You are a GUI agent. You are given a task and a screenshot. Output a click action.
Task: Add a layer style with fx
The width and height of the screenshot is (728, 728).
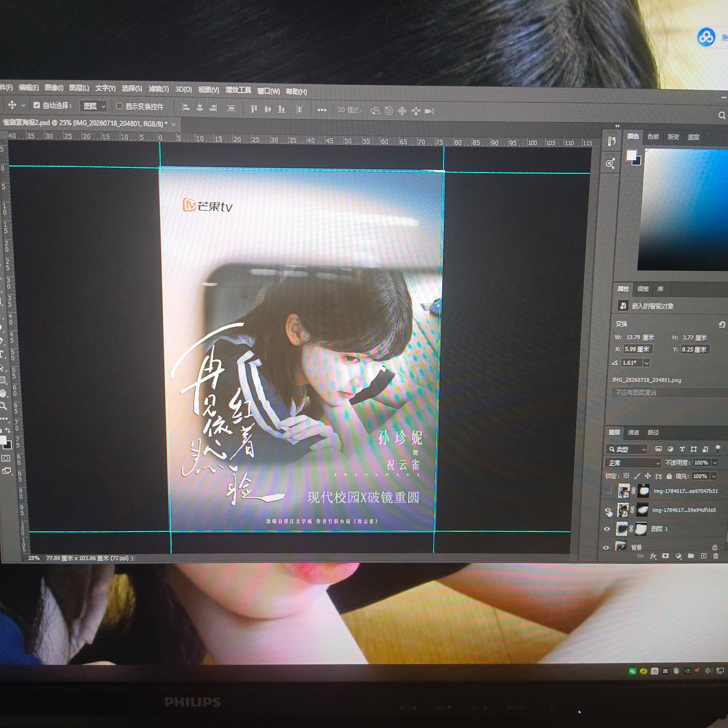pos(653,556)
